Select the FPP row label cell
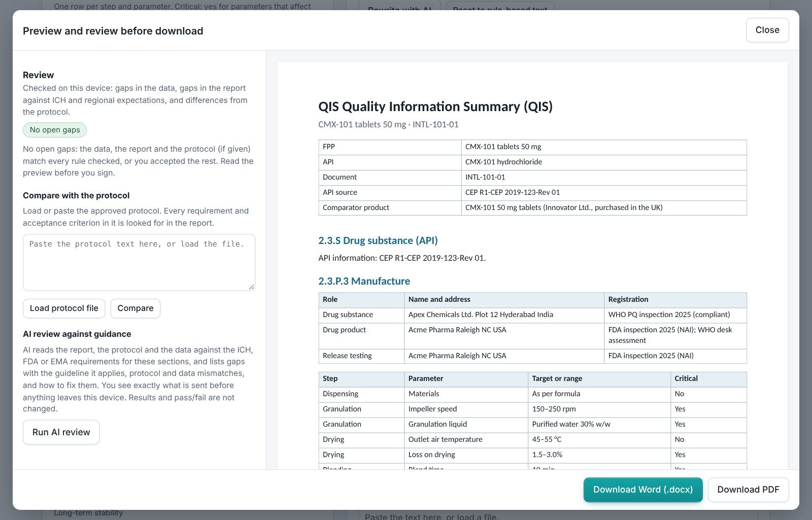The width and height of the screenshot is (812, 520). point(390,147)
